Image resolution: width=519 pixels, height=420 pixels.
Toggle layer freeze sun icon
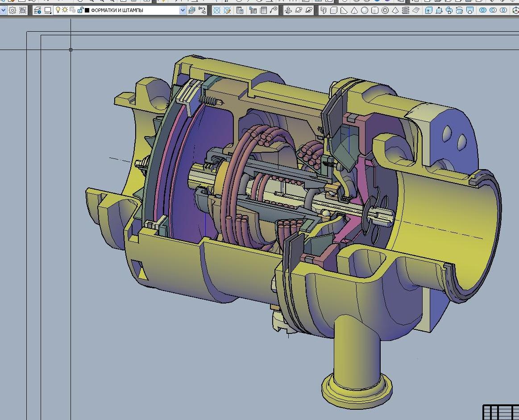[65, 10]
